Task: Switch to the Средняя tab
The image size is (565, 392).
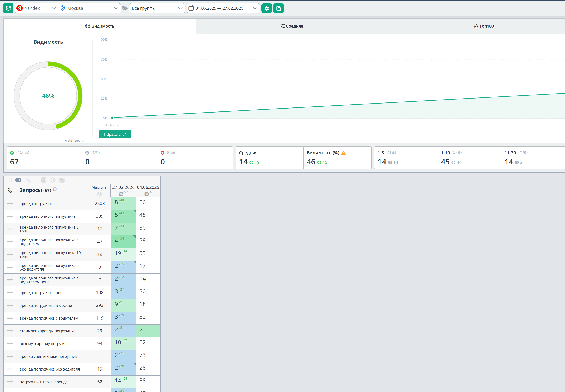Action: [x=292, y=26]
